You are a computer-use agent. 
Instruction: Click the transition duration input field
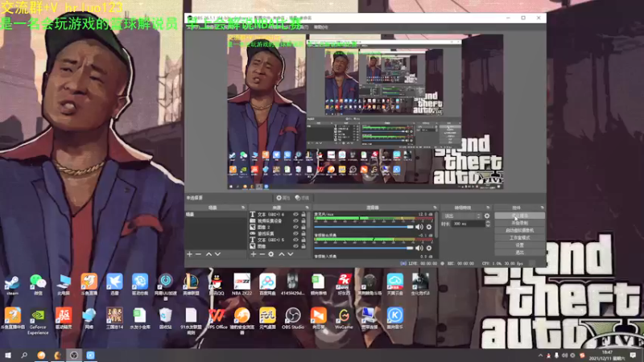coord(469,224)
